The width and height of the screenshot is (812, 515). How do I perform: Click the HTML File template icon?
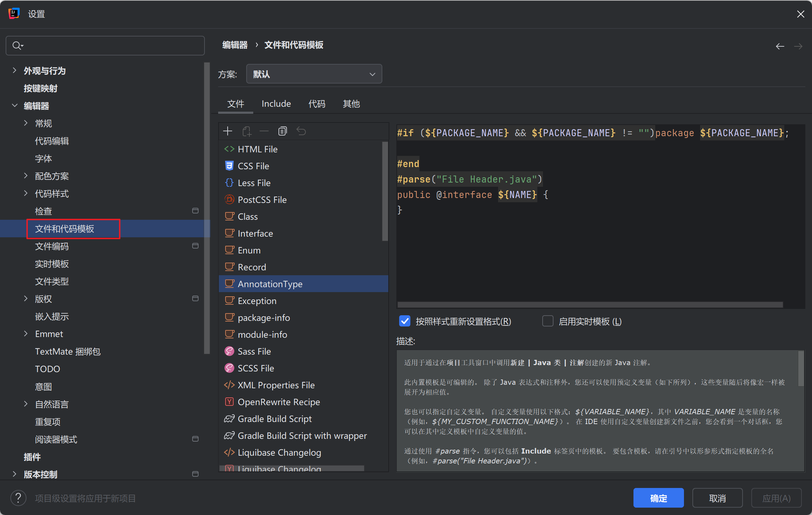pyautogui.click(x=229, y=149)
